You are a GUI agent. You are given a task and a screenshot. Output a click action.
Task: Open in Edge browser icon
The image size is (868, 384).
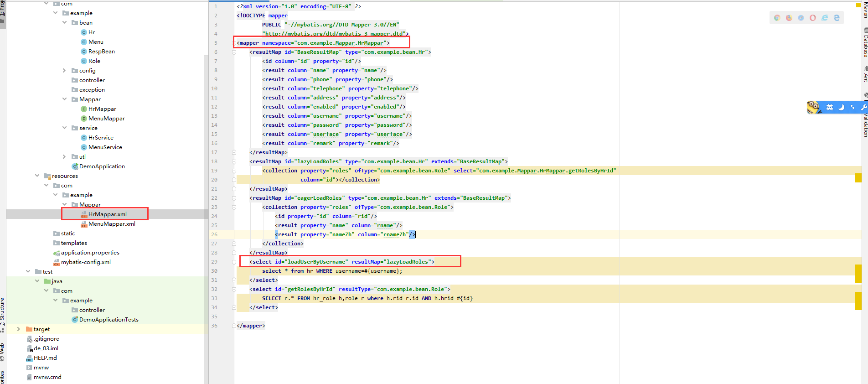tap(837, 18)
